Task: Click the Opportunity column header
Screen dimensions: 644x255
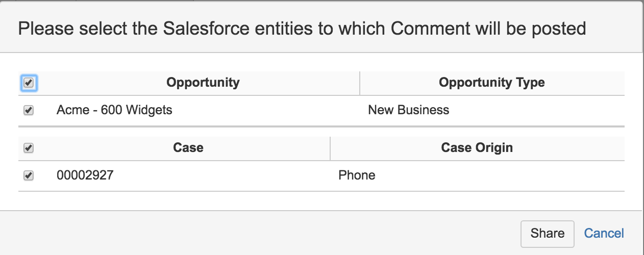Action: click(203, 83)
